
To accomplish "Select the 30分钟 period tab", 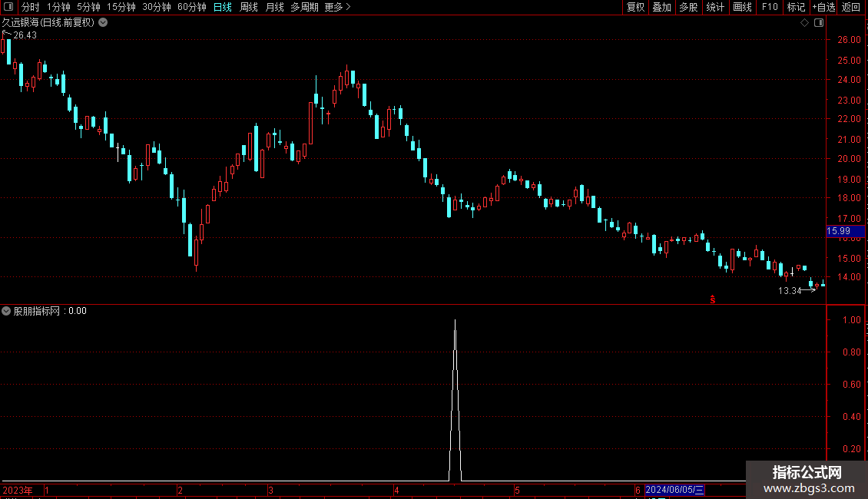I will point(157,7).
